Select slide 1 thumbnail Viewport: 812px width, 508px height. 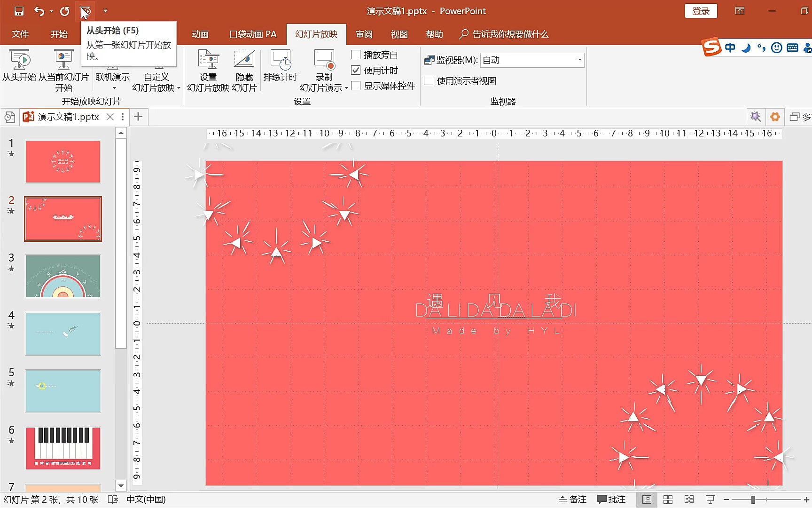63,161
